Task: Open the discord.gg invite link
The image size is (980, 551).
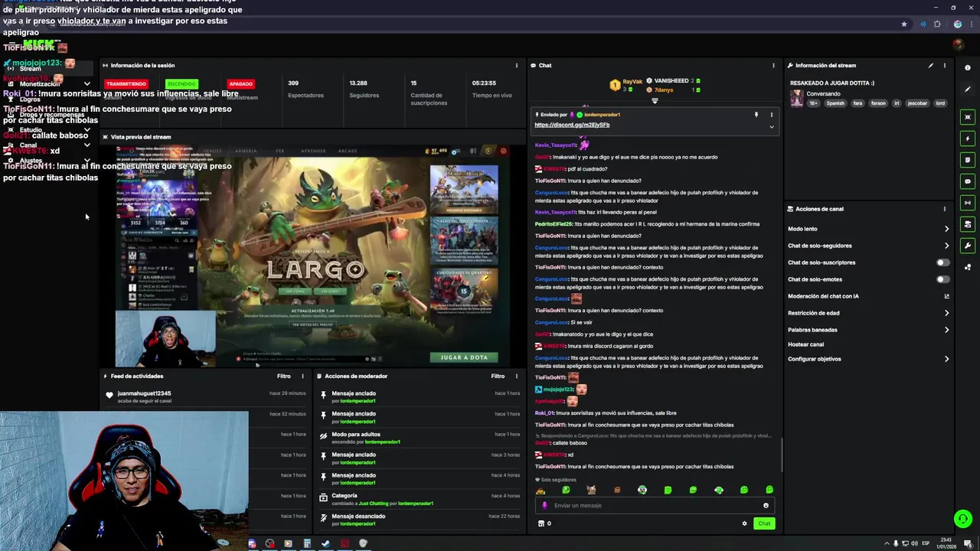Action: point(572,125)
